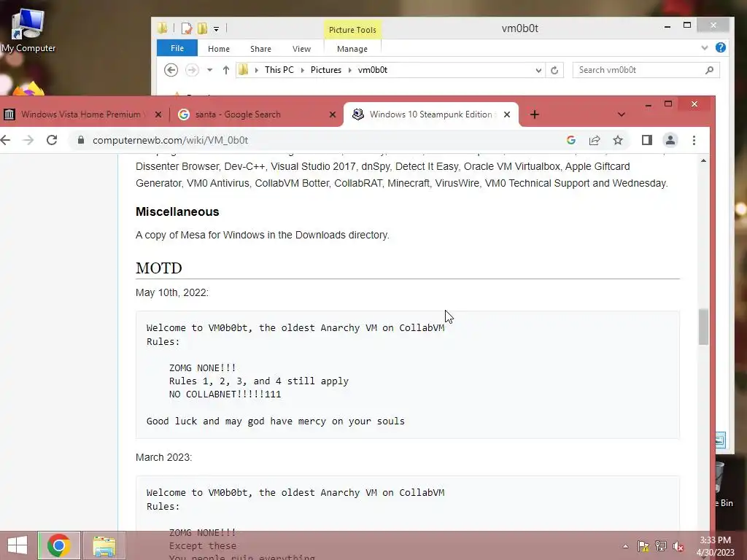Click the network tray icon
Viewport: 747px width, 560px height.
click(661, 546)
